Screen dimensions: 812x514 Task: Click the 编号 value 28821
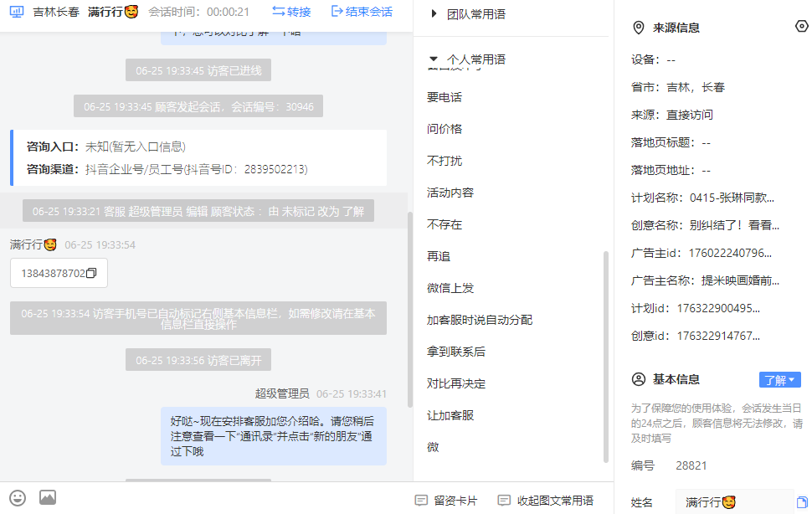[x=691, y=465]
